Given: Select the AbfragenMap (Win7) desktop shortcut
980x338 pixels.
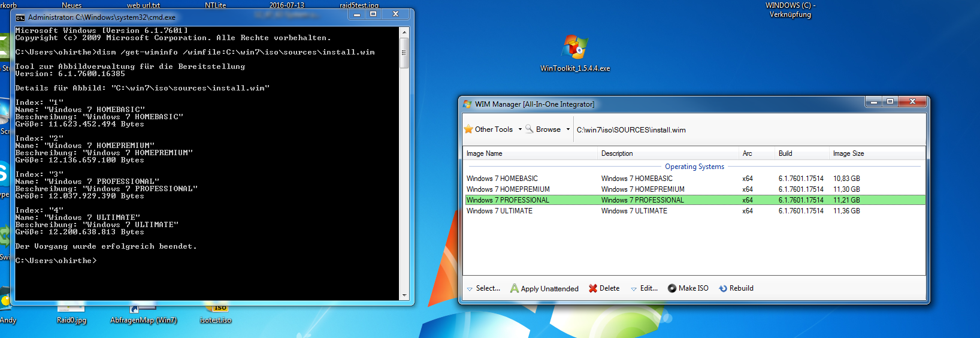Looking at the screenshot, I should coord(143,314).
